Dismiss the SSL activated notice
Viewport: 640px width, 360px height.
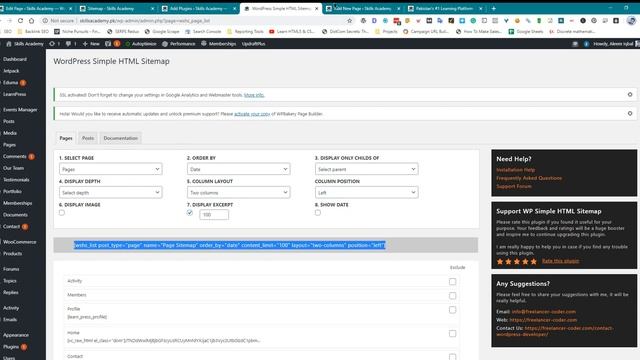coord(630,94)
